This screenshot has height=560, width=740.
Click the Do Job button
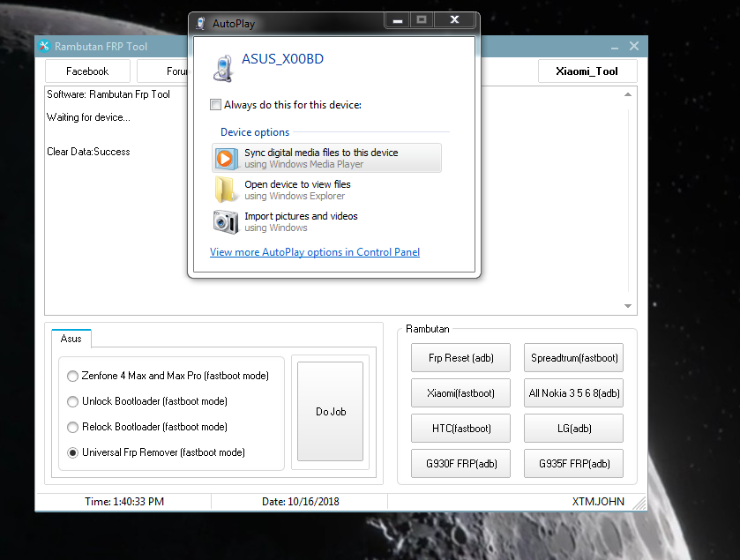click(331, 411)
